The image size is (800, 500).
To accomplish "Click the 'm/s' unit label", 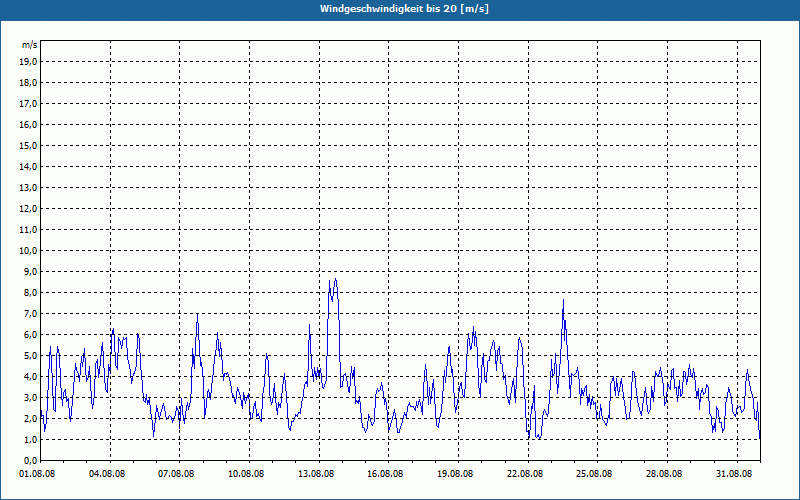I will tap(30, 45).
